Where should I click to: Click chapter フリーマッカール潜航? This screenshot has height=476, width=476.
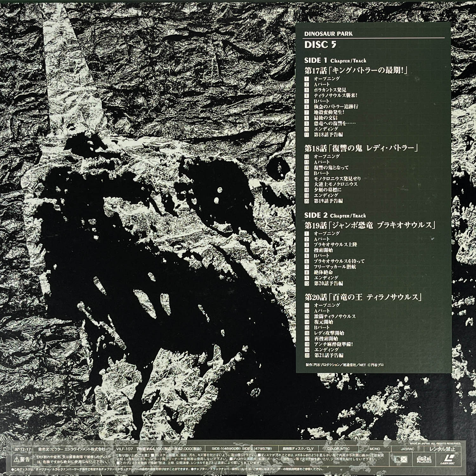tap(335, 267)
